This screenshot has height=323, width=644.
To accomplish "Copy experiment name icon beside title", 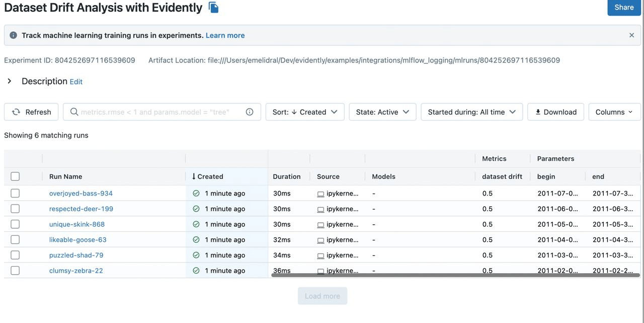I will point(214,8).
